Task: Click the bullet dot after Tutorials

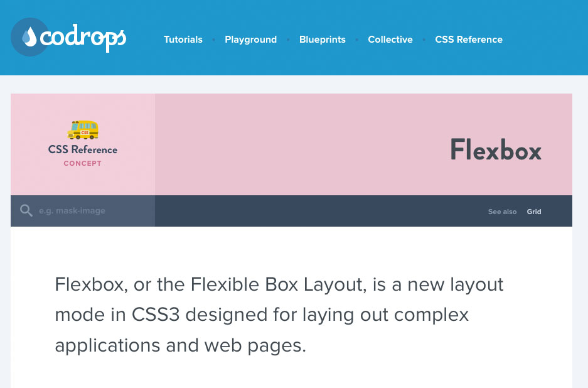Action: pos(213,39)
